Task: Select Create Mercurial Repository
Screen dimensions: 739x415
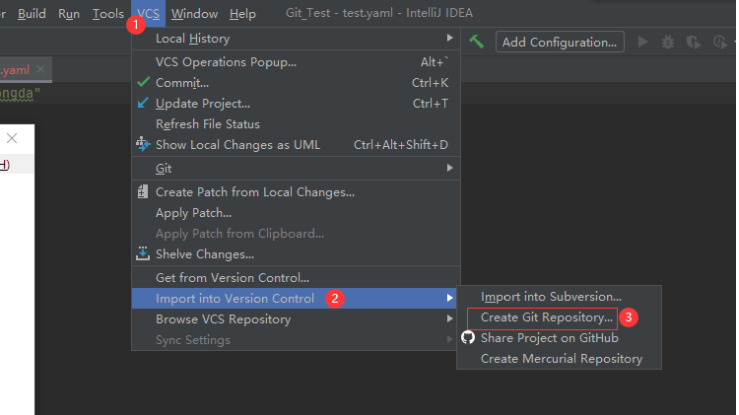Action: pyautogui.click(x=561, y=359)
